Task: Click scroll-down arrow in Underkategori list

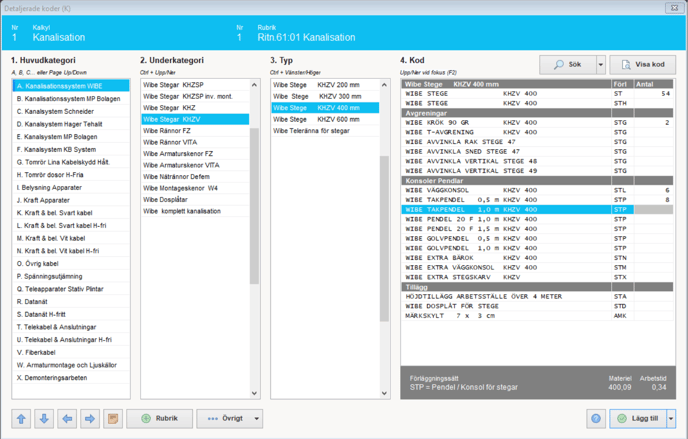Action: click(254, 393)
